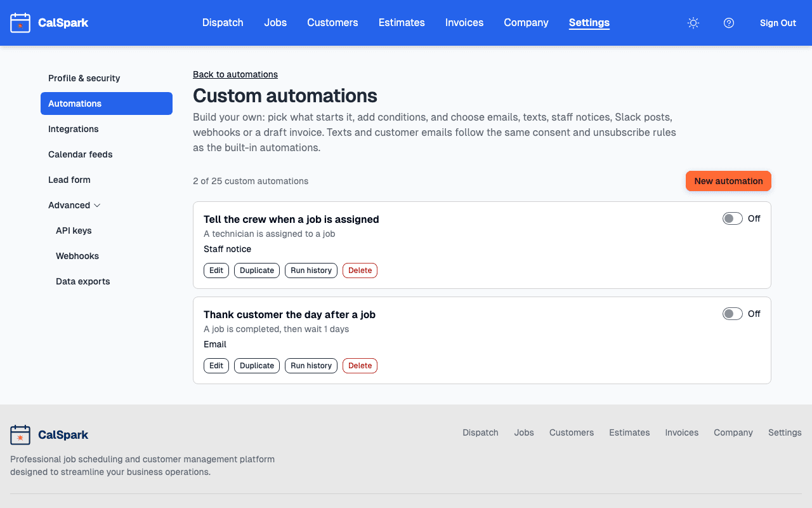Click the footer Settings link
Viewport: 812px width, 508px height.
(x=785, y=432)
